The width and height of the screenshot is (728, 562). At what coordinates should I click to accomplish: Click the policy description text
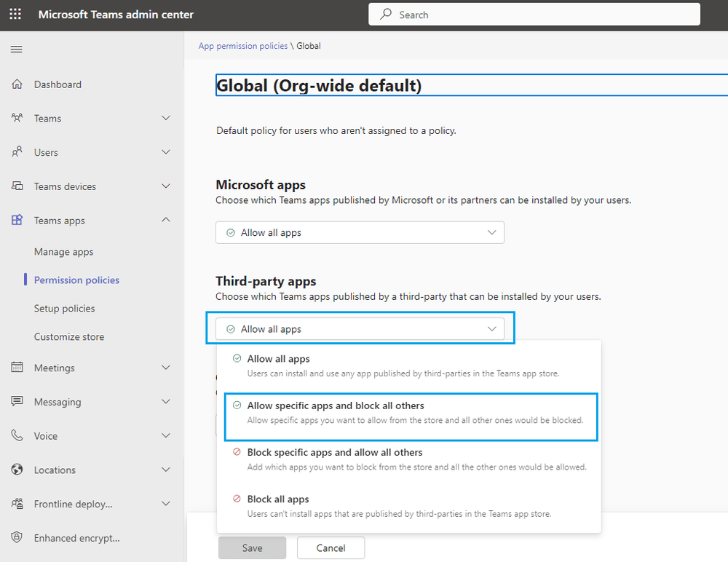point(336,130)
